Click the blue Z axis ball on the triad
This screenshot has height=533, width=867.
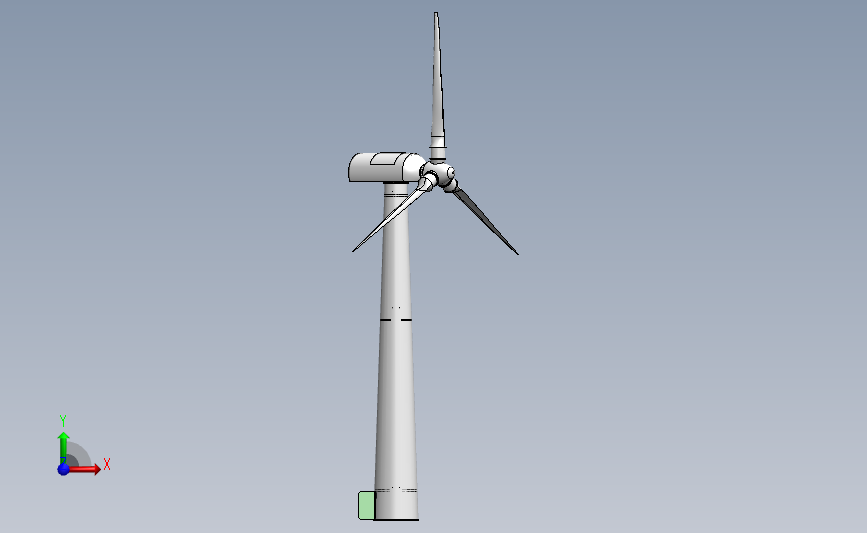coord(64,469)
